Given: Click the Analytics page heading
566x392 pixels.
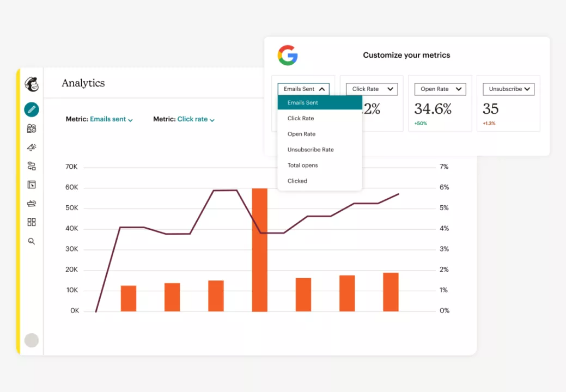Looking at the screenshot, I should [x=83, y=83].
